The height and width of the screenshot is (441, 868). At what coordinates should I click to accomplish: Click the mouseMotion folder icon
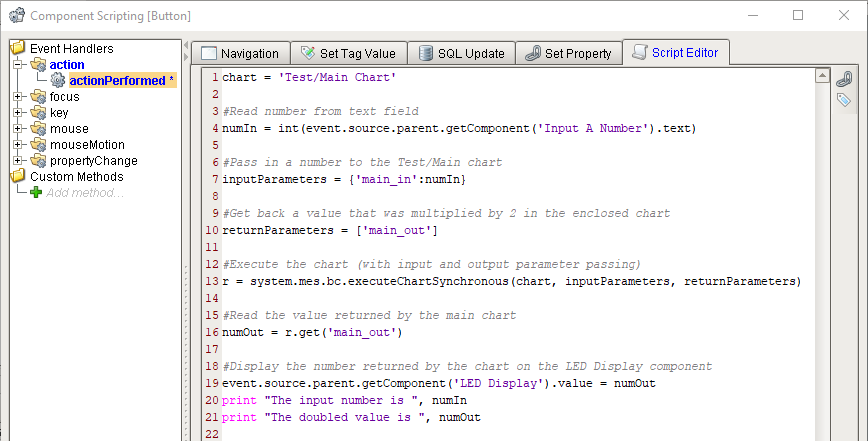(38, 145)
